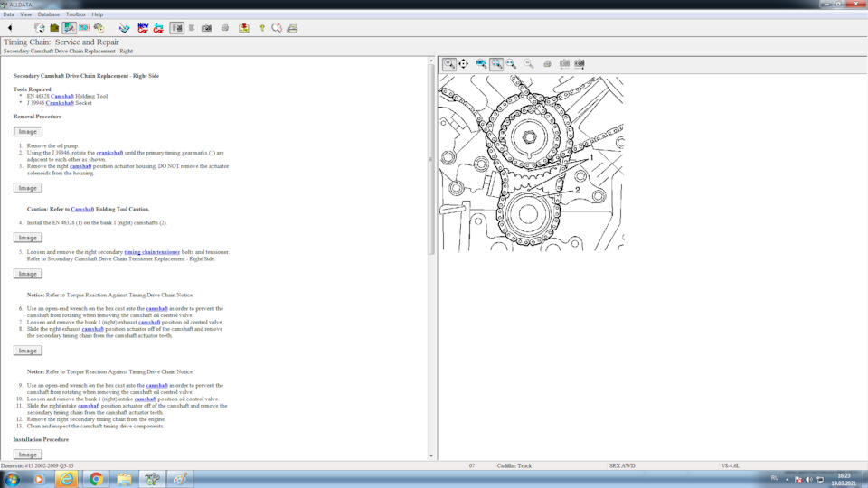Open the View menu
The image size is (868, 488).
pyautogui.click(x=25, y=14)
